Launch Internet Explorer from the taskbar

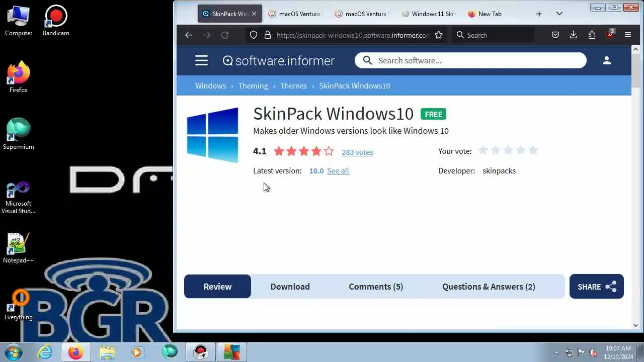[45, 352]
